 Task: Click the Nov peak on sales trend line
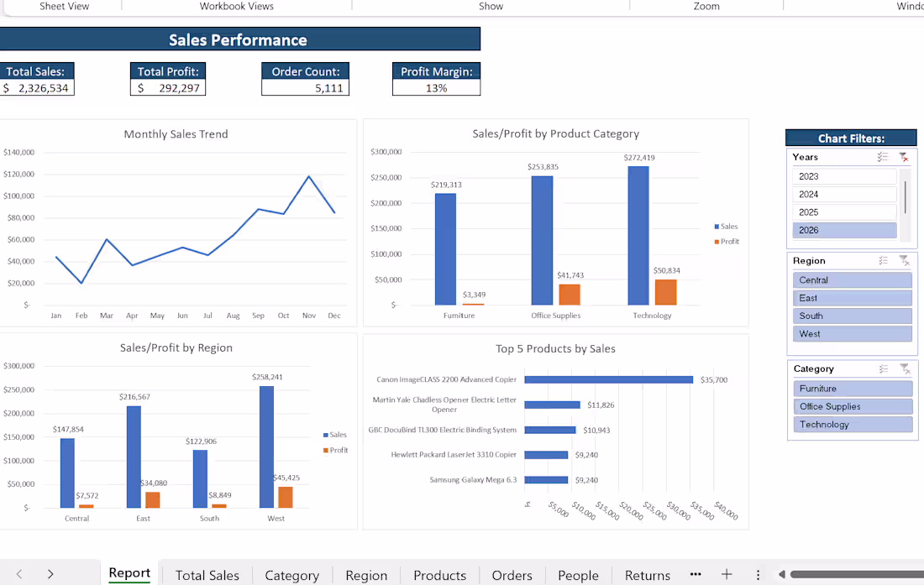[x=309, y=176]
